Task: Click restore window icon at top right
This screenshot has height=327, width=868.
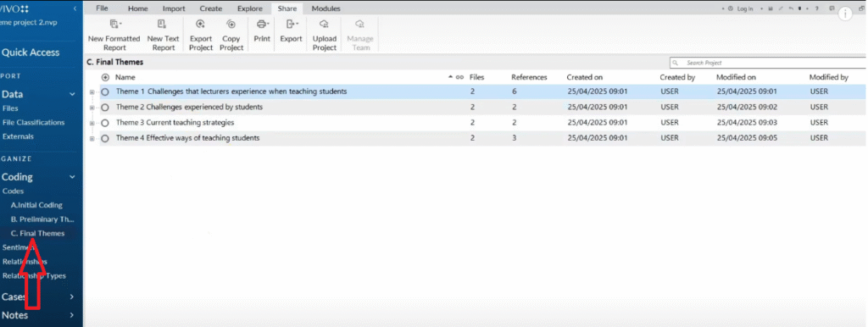Action: click(x=861, y=8)
